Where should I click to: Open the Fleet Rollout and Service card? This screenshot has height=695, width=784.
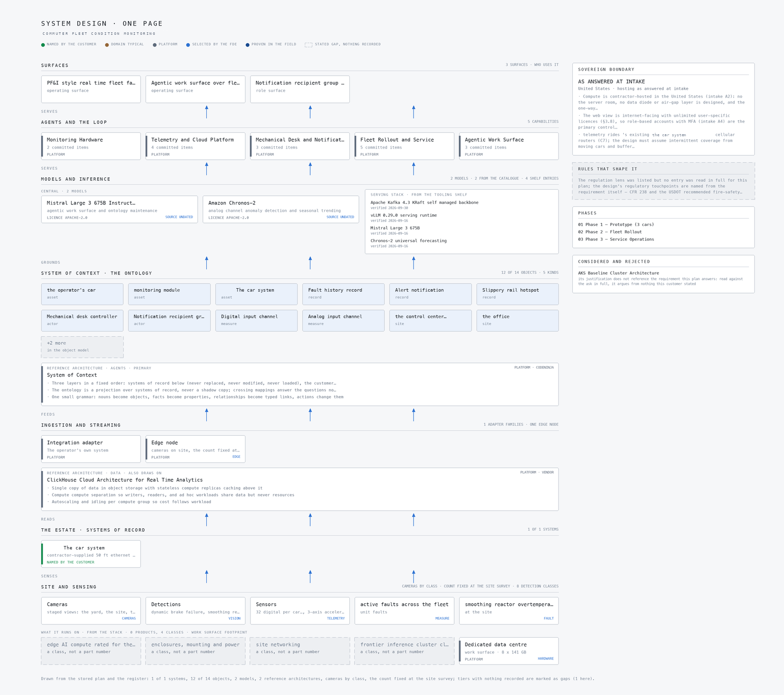tap(404, 146)
